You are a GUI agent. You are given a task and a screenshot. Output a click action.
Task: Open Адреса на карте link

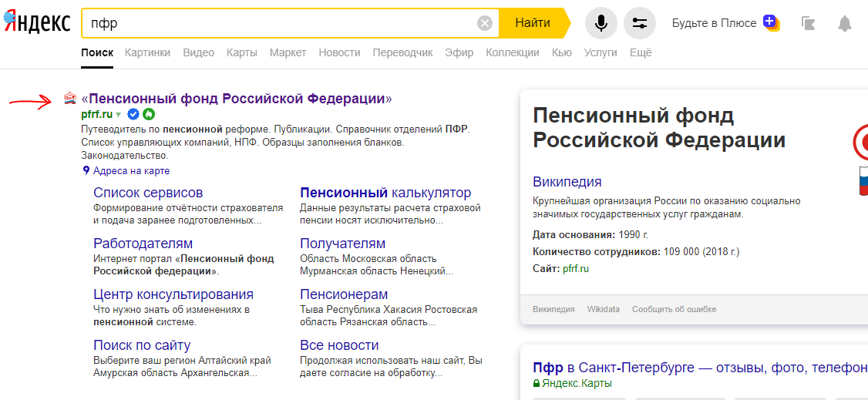(131, 170)
